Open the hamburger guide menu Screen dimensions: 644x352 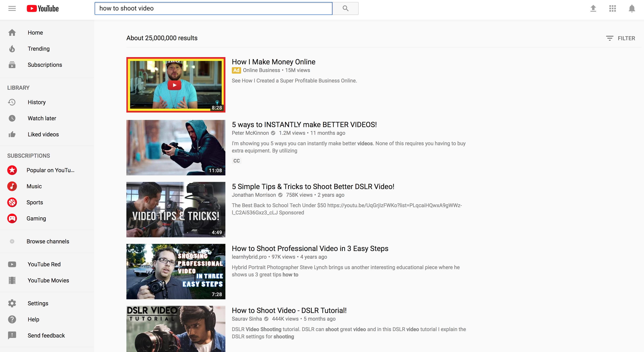12,8
